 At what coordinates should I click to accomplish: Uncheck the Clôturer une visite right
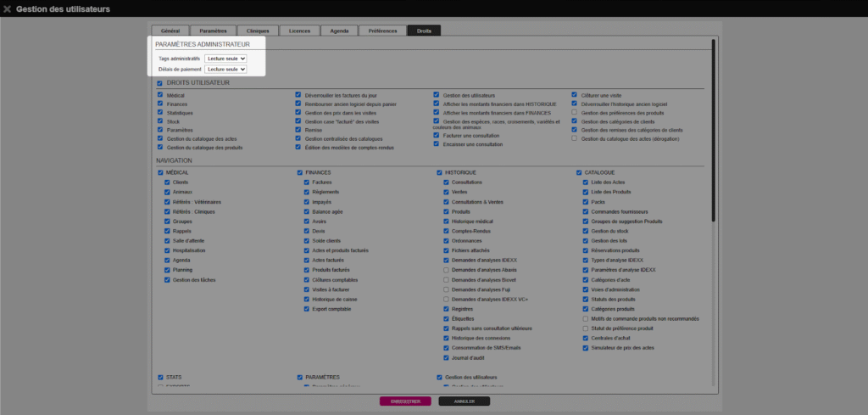click(x=575, y=95)
